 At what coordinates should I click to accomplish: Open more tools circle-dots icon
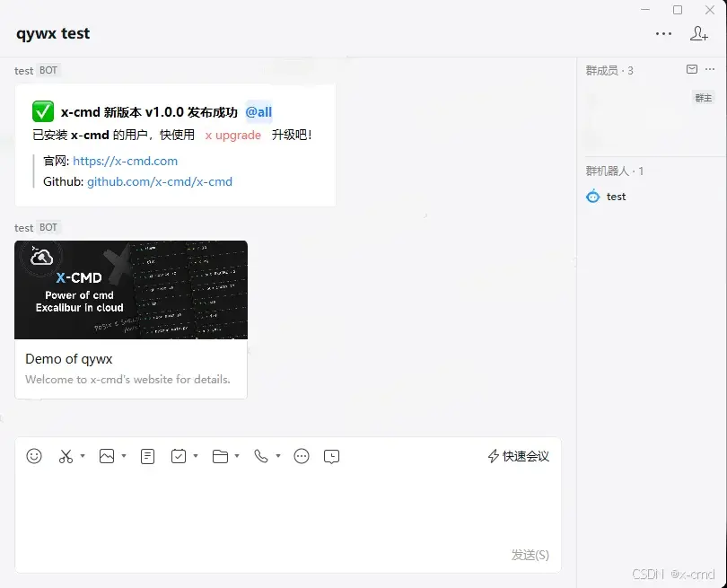click(x=302, y=456)
